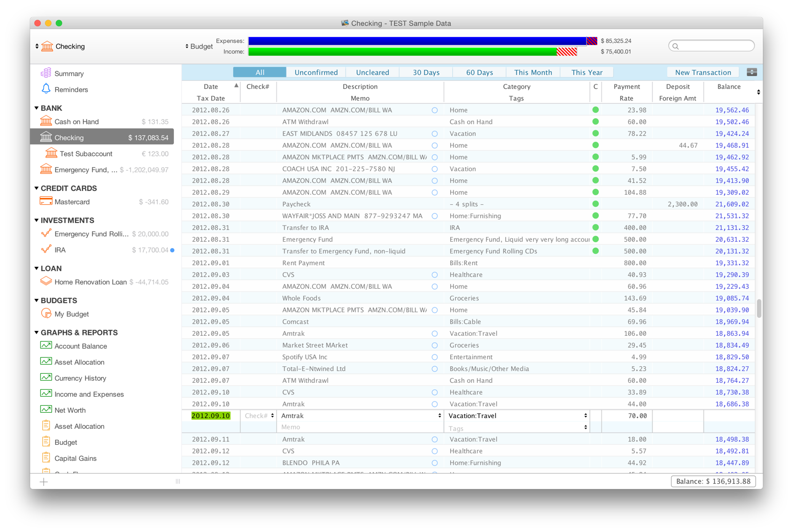Open the Category dropdown in the editing row

(585, 415)
